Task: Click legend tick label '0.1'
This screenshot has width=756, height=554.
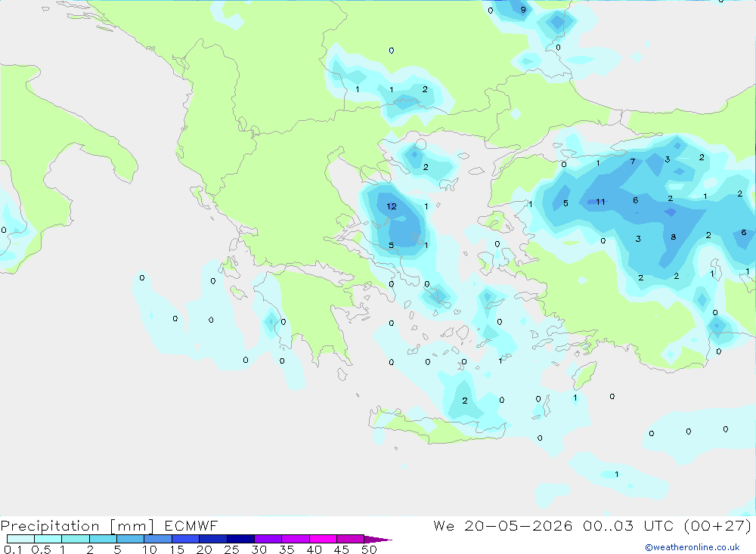Action: coord(13,549)
